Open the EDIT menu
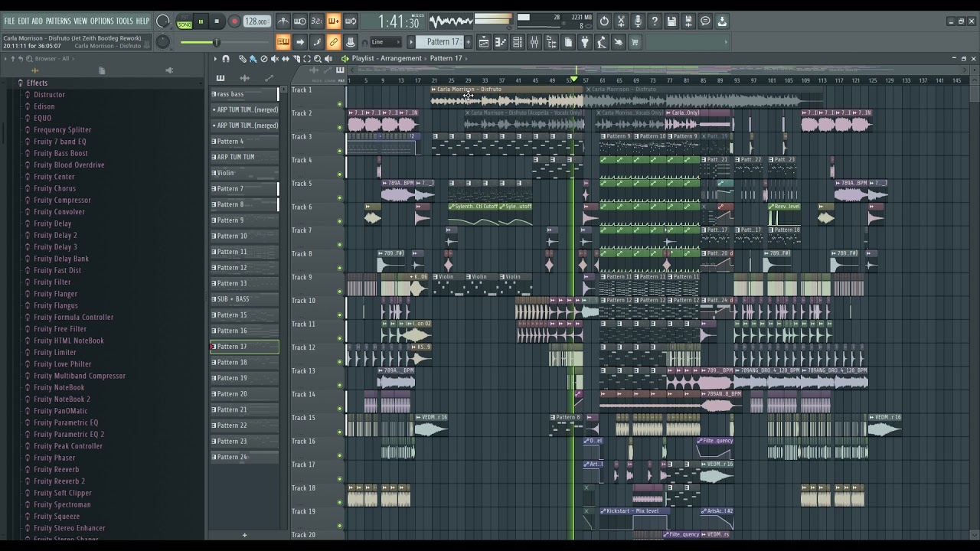This screenshot has height=551, width=980. pyautogui.click(x=24, y=21)
